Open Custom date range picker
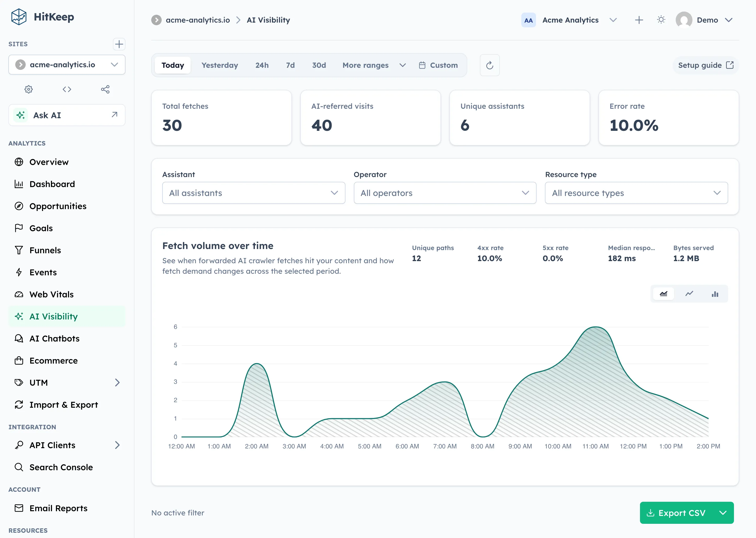The image size is (756, 538). click(x=438, y=65)
